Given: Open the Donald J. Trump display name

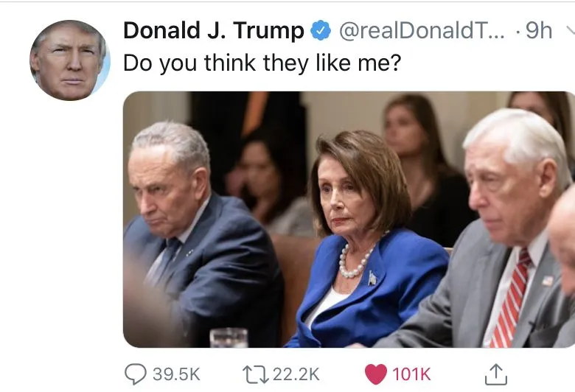Looking at the screenshot, I should (214, 30).
